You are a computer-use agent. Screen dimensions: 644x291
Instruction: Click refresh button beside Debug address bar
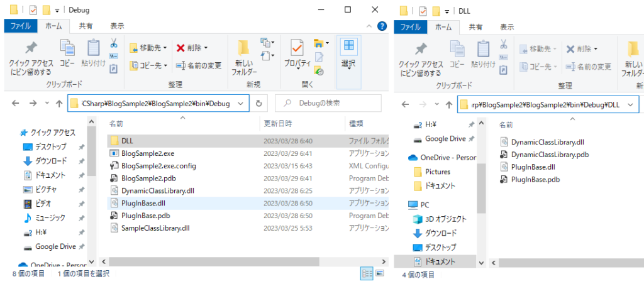(259, 104)
